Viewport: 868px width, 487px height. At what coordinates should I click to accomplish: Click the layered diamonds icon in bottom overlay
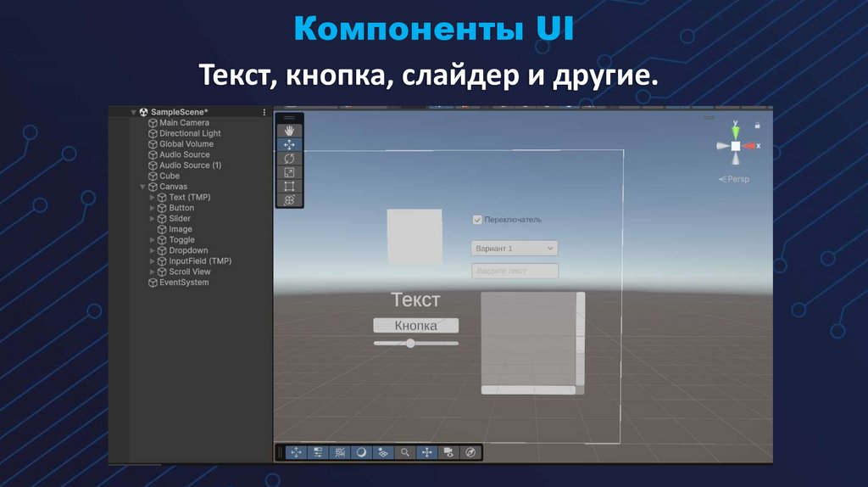(383, 453)
